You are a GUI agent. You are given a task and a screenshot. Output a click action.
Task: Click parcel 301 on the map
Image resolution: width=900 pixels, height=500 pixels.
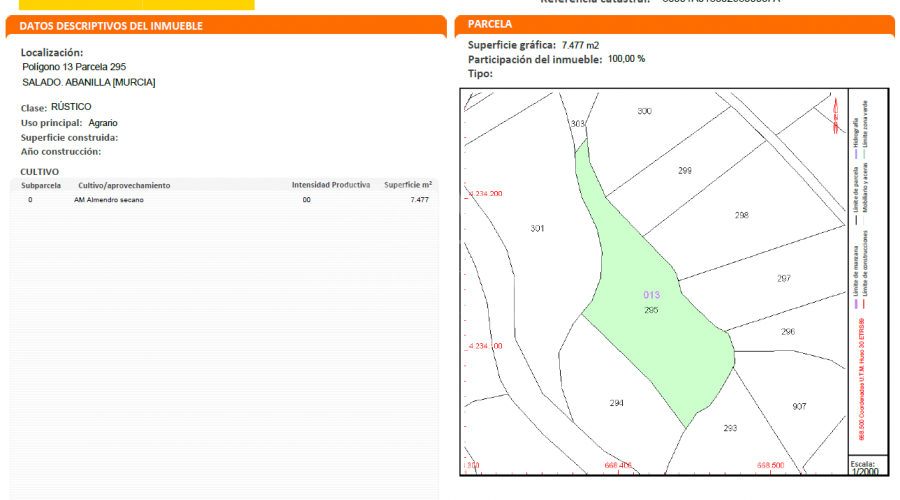(537, 229)
